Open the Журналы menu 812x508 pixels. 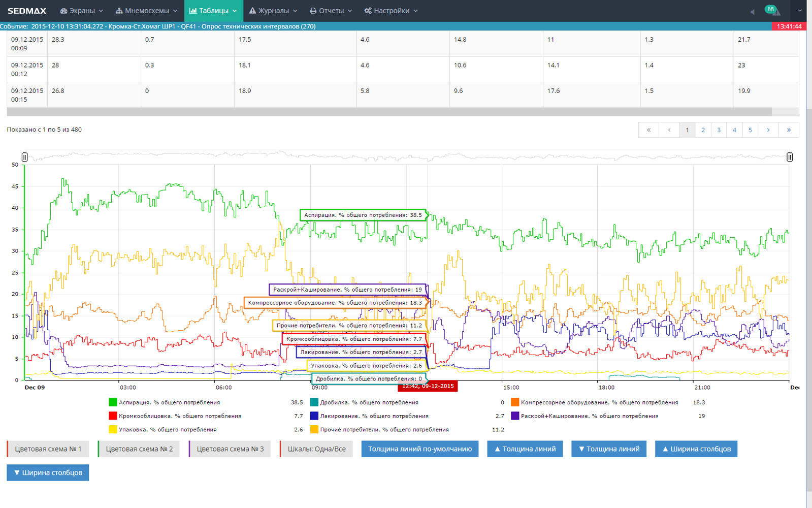[x=273, y=11]
